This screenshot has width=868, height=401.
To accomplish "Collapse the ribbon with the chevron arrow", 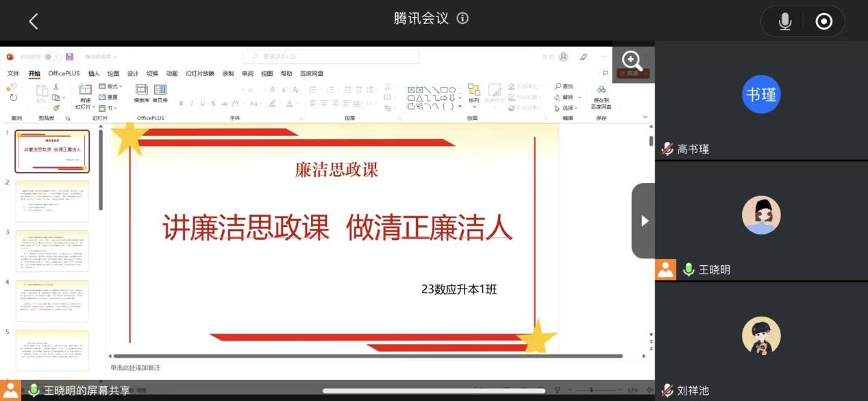I will click(645, 117).
